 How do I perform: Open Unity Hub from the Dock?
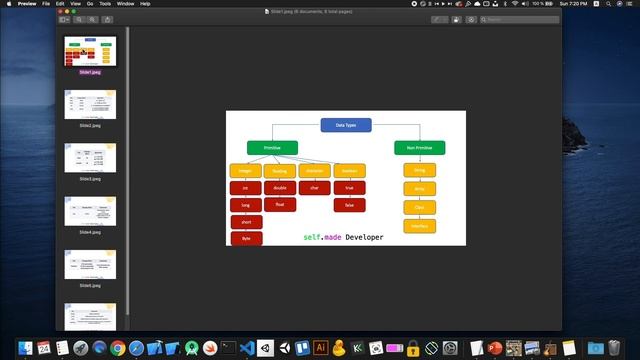[265, 348]
